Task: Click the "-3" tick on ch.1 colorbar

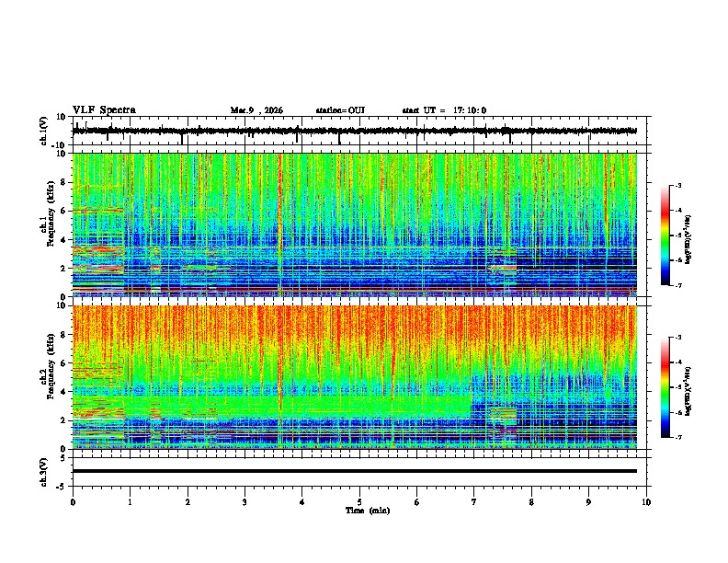Action: [677, 185]
